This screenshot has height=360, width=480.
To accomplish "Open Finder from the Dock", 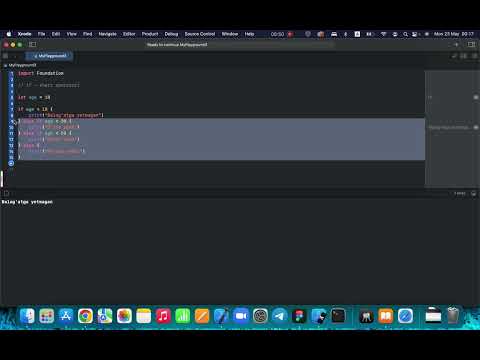I will pos(27,316).
